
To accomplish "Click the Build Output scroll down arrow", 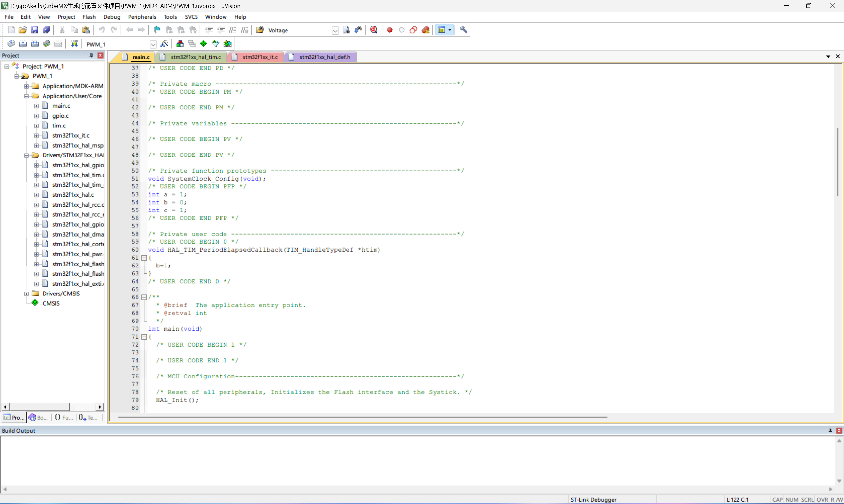I will coord(839,481).
